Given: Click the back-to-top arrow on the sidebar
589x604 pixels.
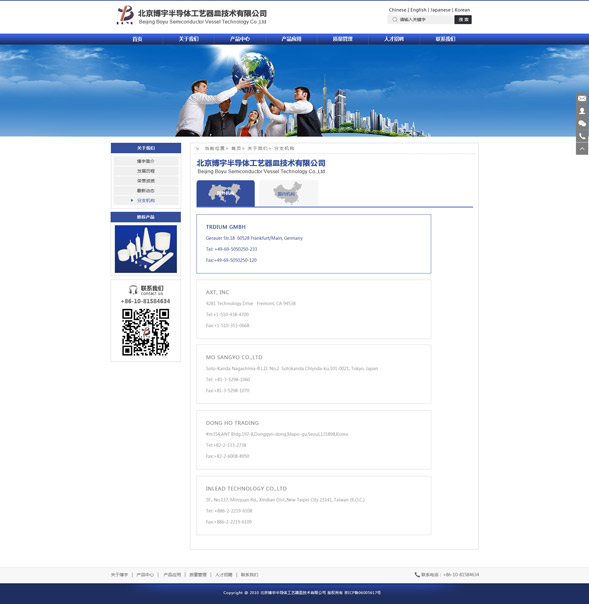Looking at the screenshot, I should [x=582, y=149].
